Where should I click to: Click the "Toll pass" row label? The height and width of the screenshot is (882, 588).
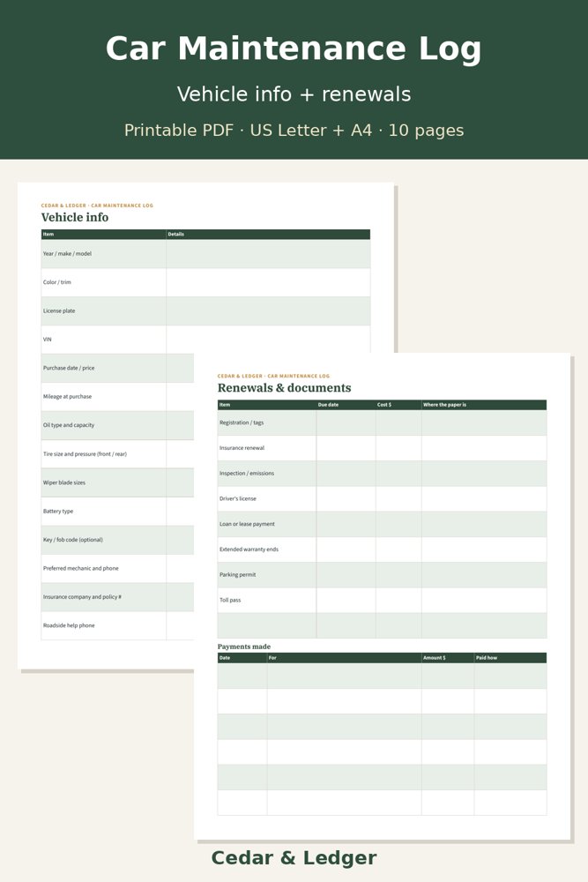[x=230, y=600]
